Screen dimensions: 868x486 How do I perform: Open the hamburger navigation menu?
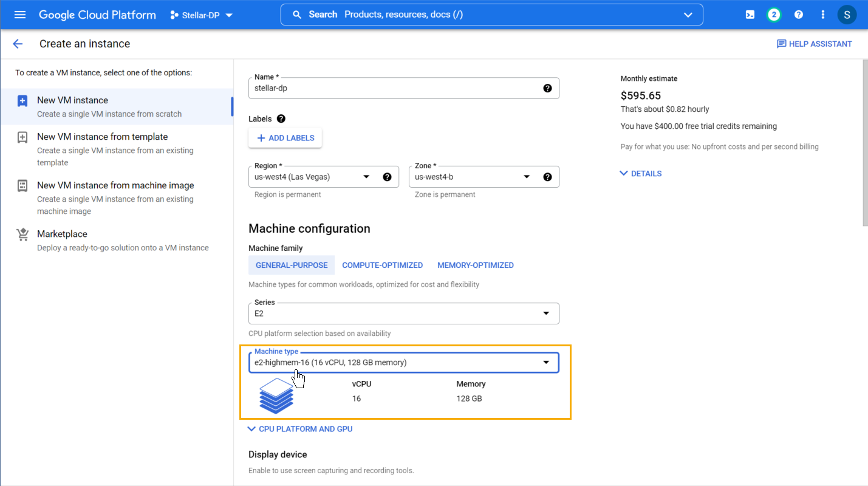point(20,15)
